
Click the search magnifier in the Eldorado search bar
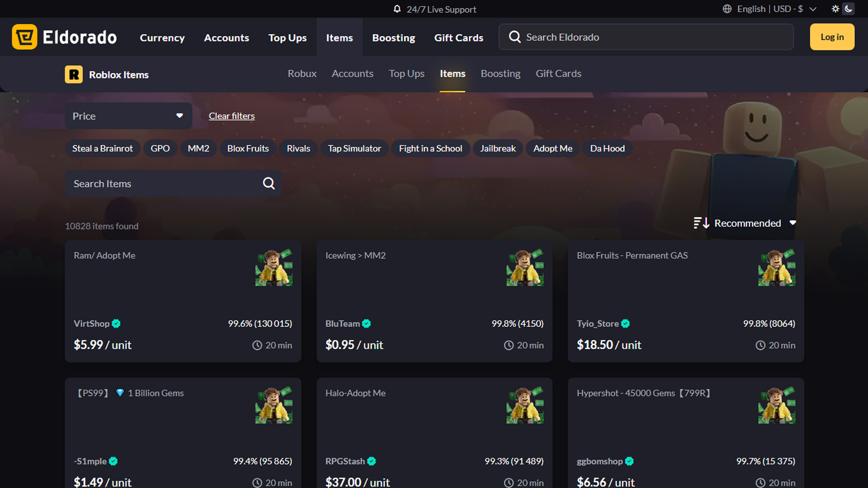pyautogui.click(x=514, y=37)
